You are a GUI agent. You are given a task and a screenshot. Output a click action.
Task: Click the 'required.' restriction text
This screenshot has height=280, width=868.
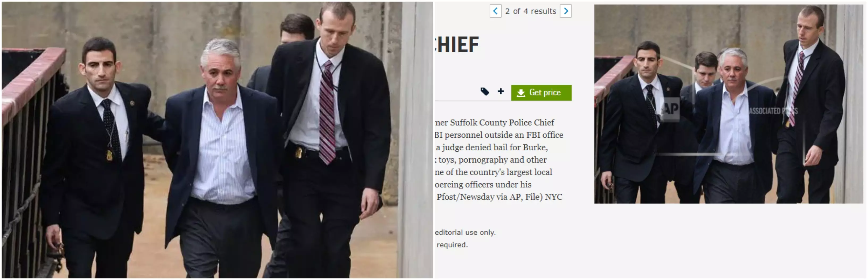[x=452, y=245]
